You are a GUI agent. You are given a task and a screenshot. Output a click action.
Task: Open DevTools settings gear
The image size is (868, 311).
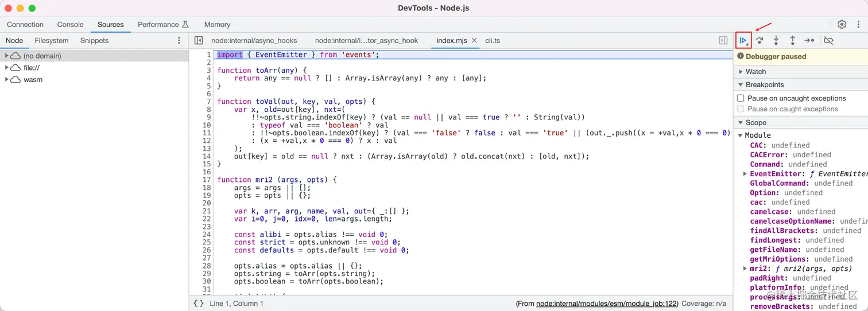(842, 24)
